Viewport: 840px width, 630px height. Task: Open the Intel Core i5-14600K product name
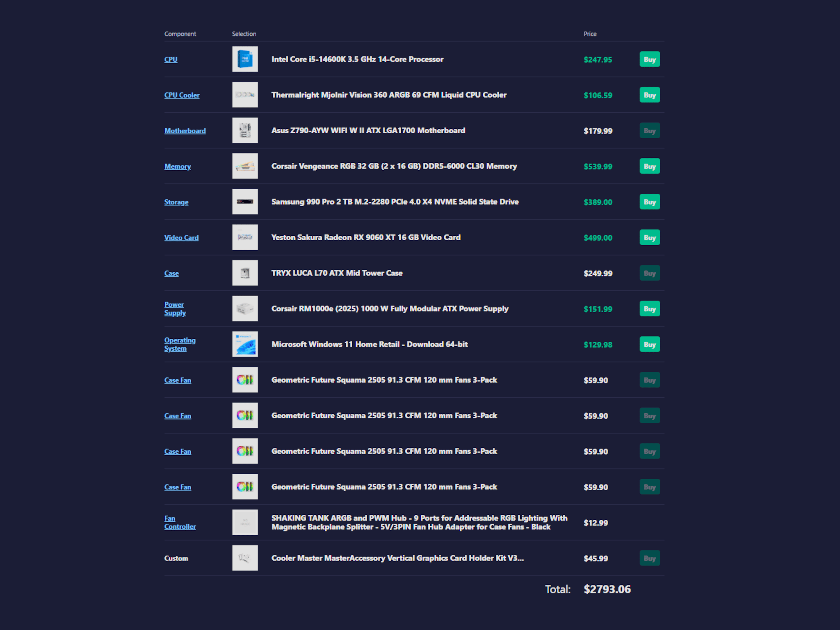coord(357,59)
